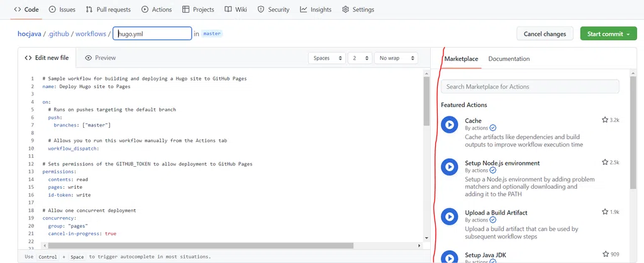Click the Security shield icon

pos(261,9)
